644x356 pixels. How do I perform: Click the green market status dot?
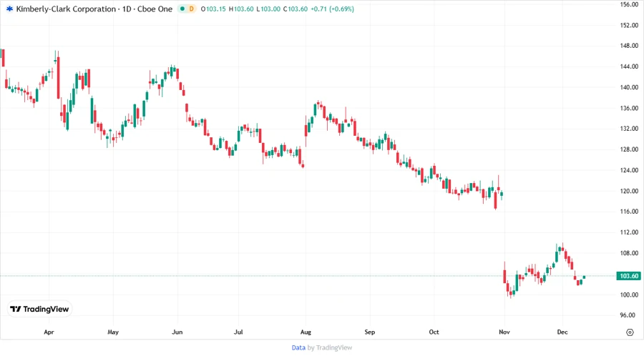click(x=182, y=9)
